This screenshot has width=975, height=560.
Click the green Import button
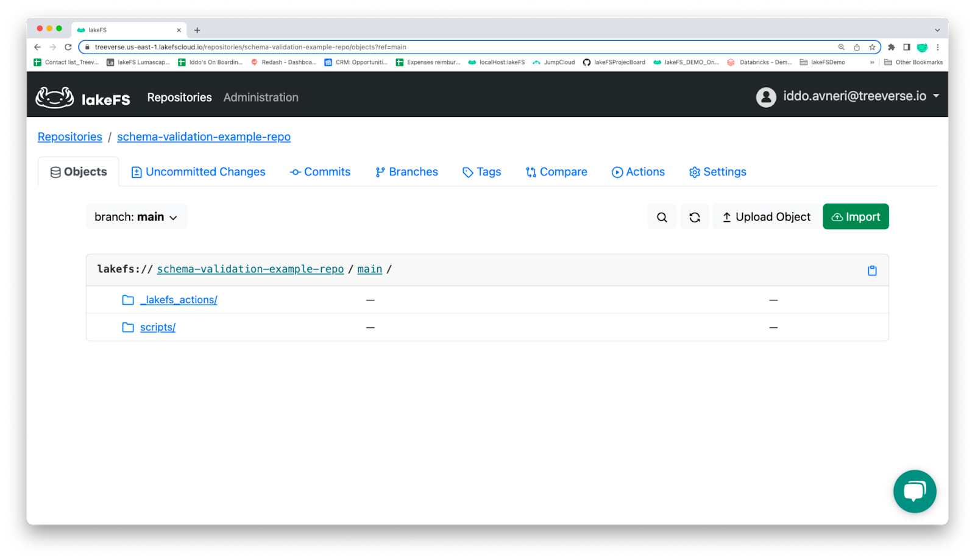[x=856, y=217]
